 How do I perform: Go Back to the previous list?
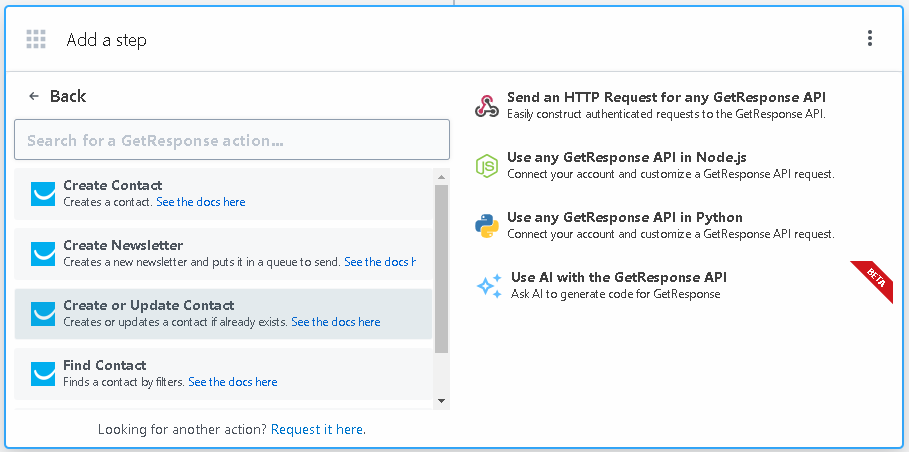[57, 96]
